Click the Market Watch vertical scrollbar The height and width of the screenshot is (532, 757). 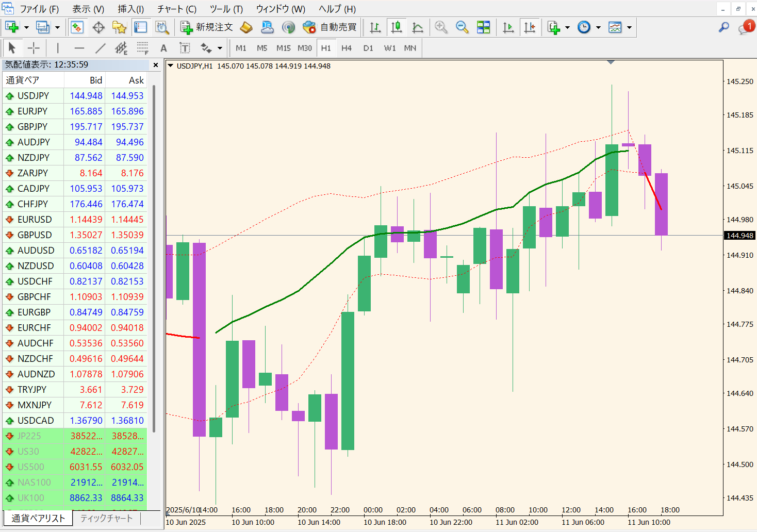[x=154, y=258]
